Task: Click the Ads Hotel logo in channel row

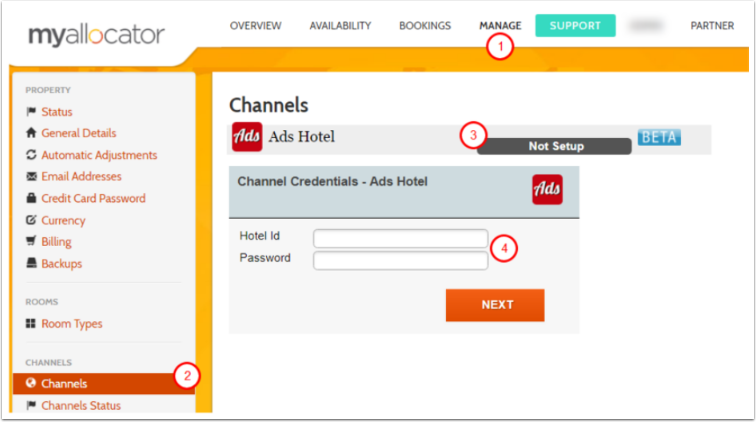Action: click(x=247, y=137)
